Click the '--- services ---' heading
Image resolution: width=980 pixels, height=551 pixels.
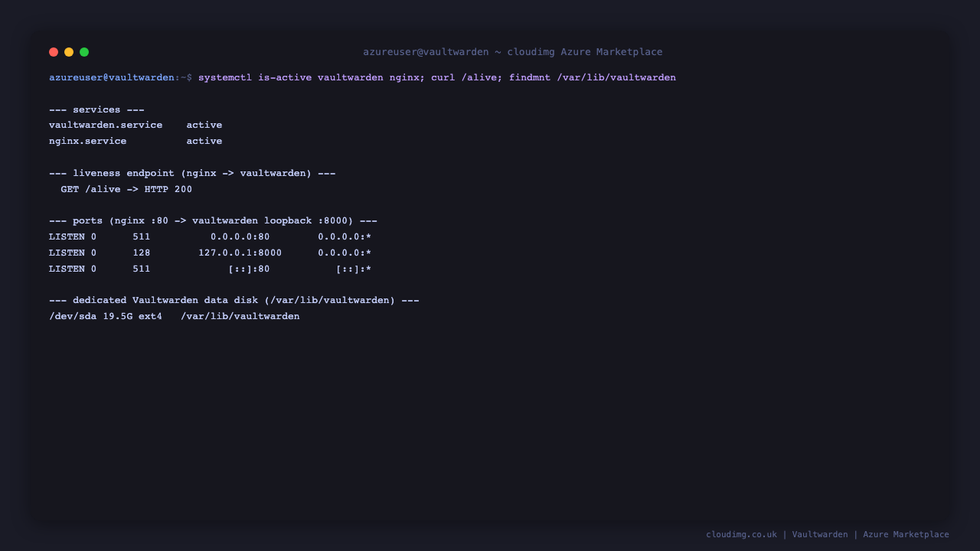96,109
